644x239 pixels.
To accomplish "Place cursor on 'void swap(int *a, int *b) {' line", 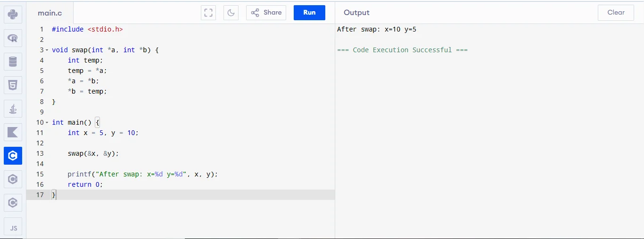I will pos(105,50).
